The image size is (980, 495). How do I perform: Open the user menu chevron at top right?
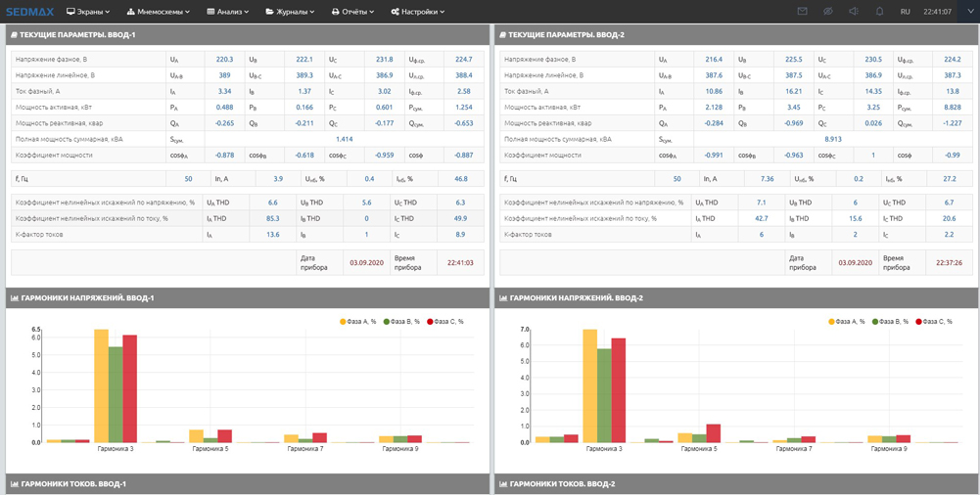pyautogui.click(x=968, y=12)
